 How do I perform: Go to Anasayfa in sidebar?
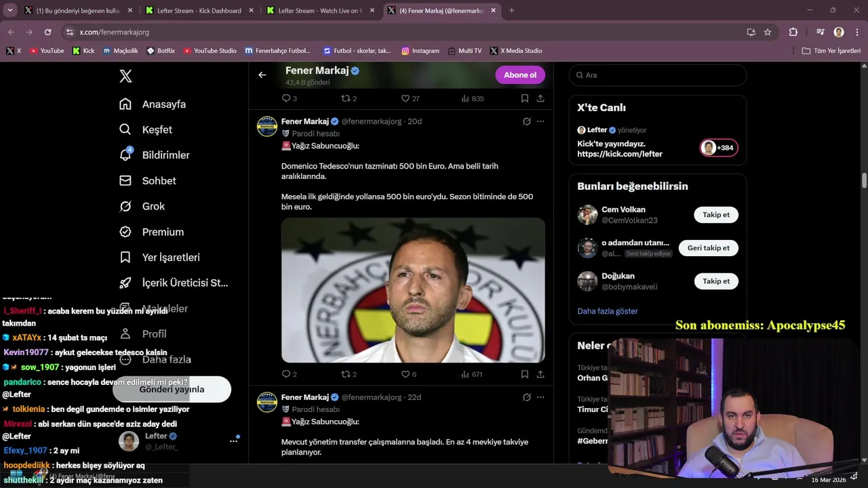pyautogui.click(x=153, y=104)
